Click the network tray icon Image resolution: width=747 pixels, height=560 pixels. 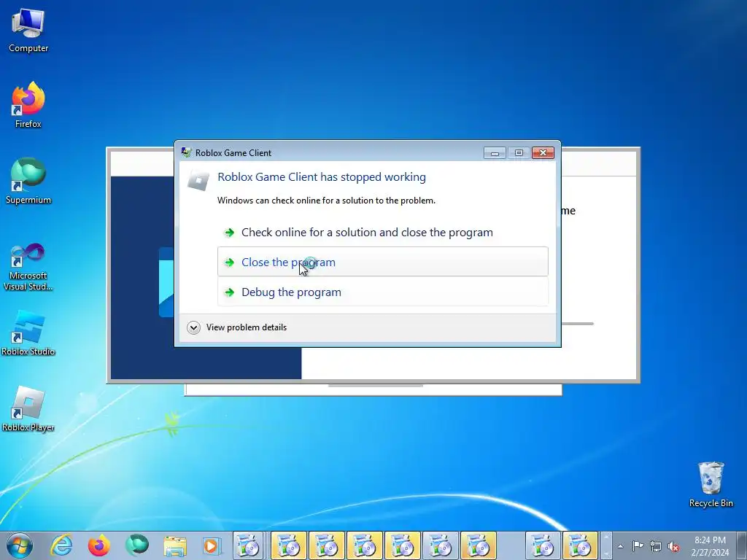tap(656, 546)
